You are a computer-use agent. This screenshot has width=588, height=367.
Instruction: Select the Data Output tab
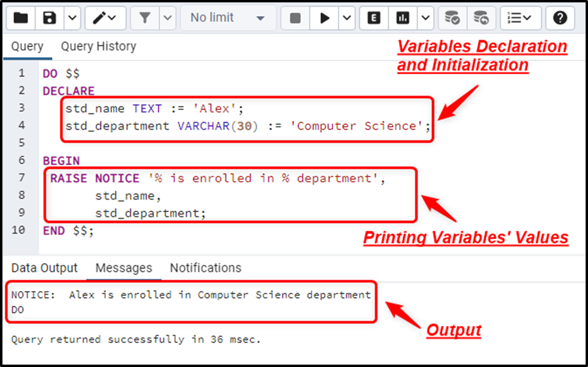[44, 268]
